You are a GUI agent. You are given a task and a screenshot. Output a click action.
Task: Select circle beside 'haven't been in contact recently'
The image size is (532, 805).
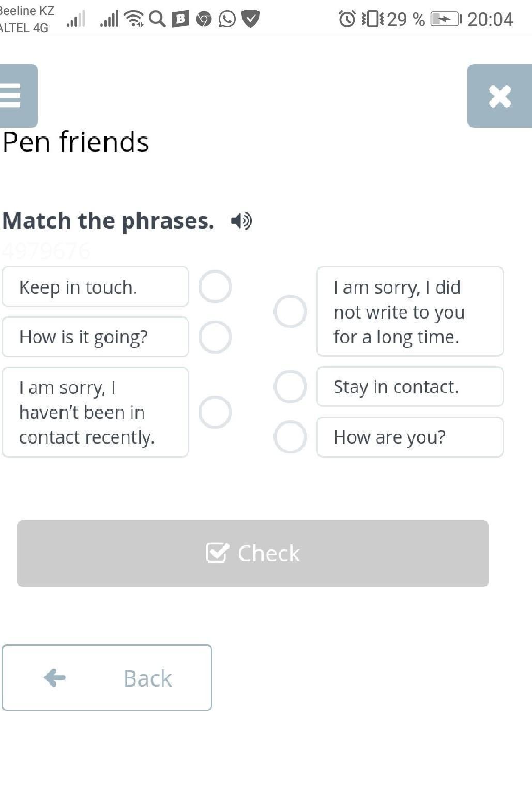click(x=215, y=412)
